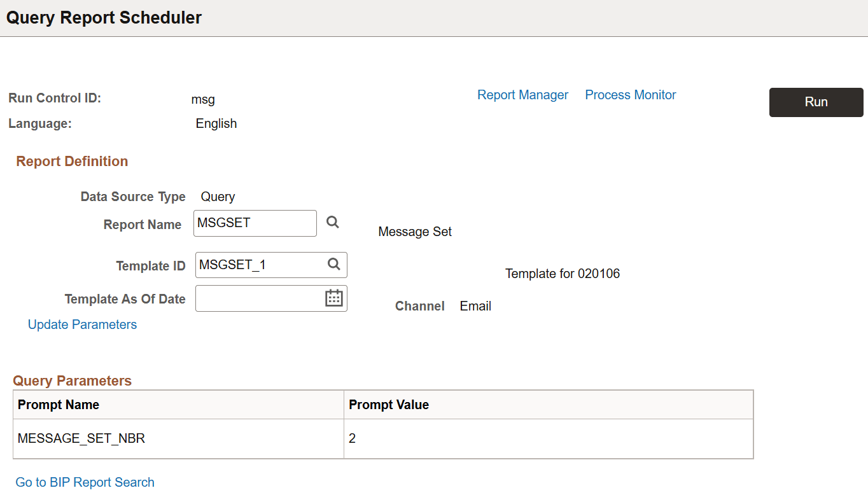Click the Template As Of Date field
Screen dimensions: 868x495
coord(261,298)
